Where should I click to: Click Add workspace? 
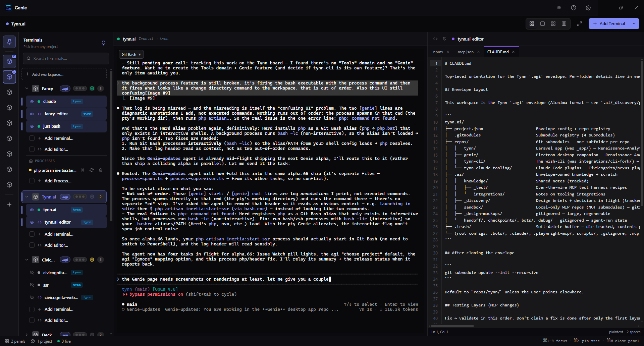[x=64, y=74]
